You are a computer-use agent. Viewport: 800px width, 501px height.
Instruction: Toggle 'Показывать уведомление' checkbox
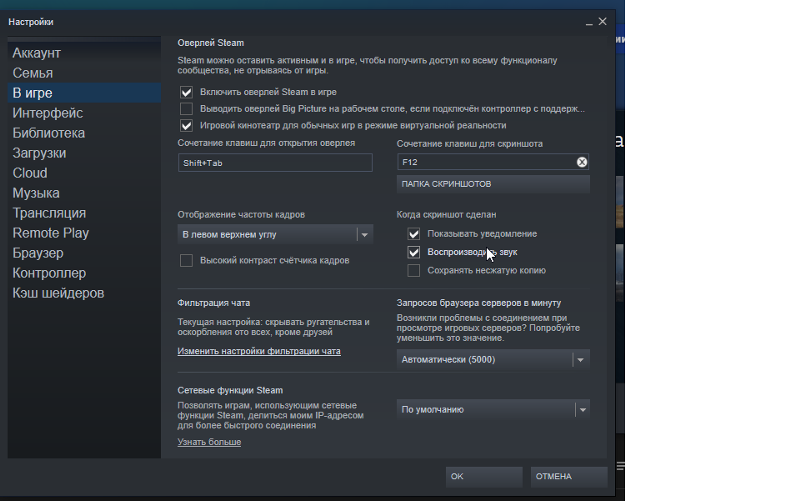(414, 234)
